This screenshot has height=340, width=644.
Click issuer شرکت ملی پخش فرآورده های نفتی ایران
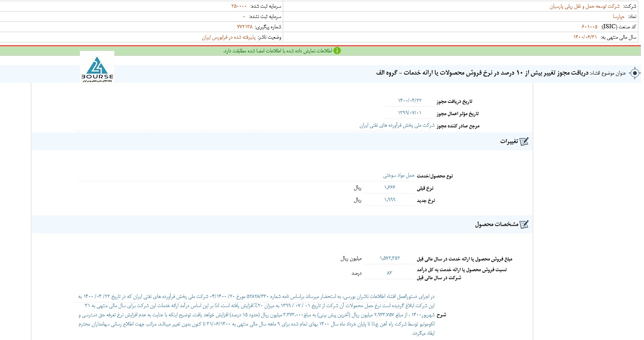pos(397,125)
